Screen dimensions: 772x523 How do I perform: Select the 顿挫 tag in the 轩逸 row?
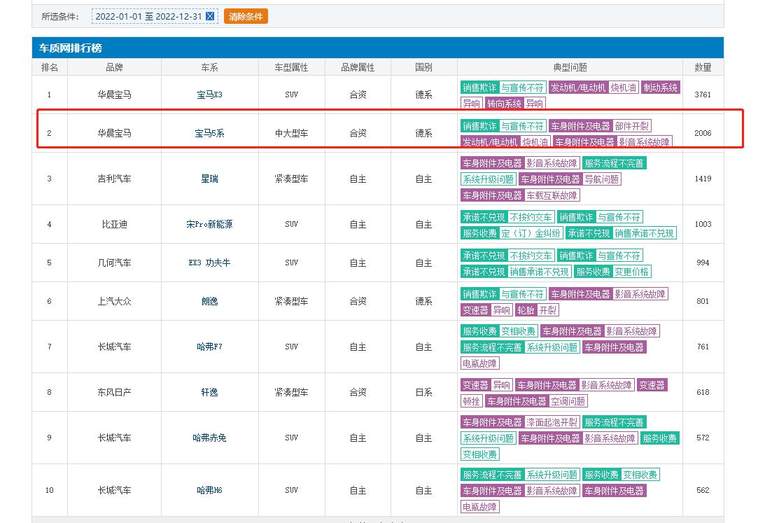pyautogui.click(x=471, y=401)
